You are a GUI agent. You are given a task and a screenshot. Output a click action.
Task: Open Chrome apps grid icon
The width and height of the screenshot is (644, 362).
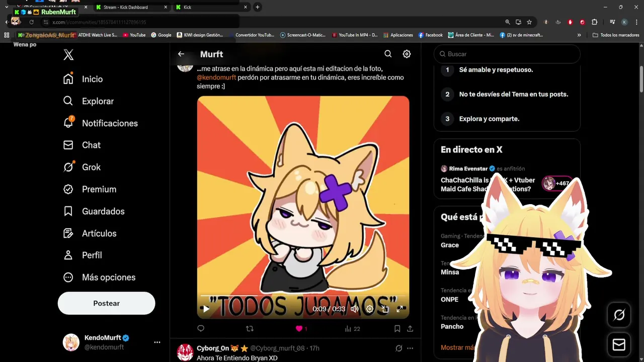(7, 35)
